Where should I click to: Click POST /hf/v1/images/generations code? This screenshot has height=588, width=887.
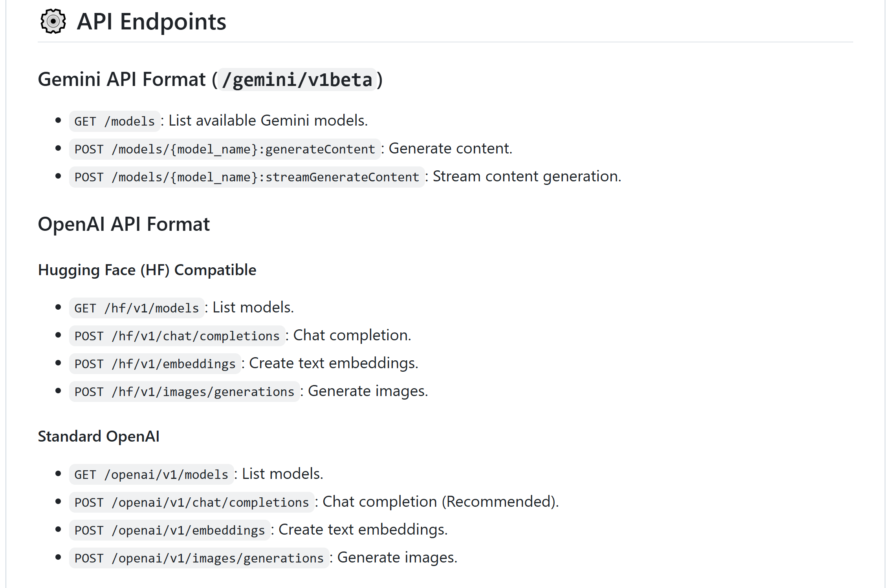click(x=185, y=392)
